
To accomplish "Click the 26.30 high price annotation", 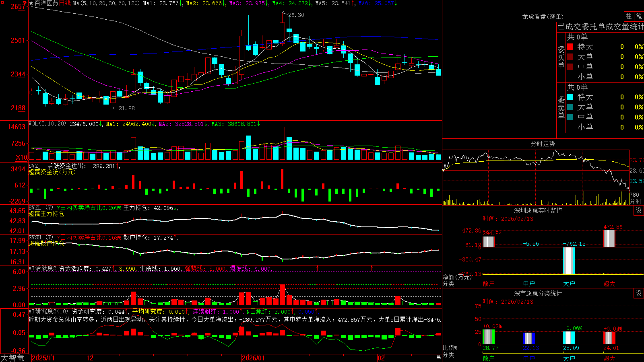I will click(x=296, y=15).
